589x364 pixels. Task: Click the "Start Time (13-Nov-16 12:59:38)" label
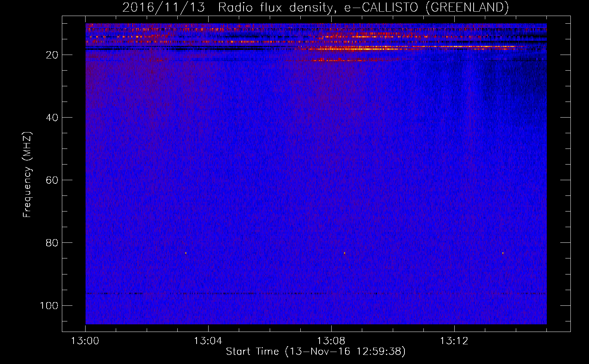(316, 352)
